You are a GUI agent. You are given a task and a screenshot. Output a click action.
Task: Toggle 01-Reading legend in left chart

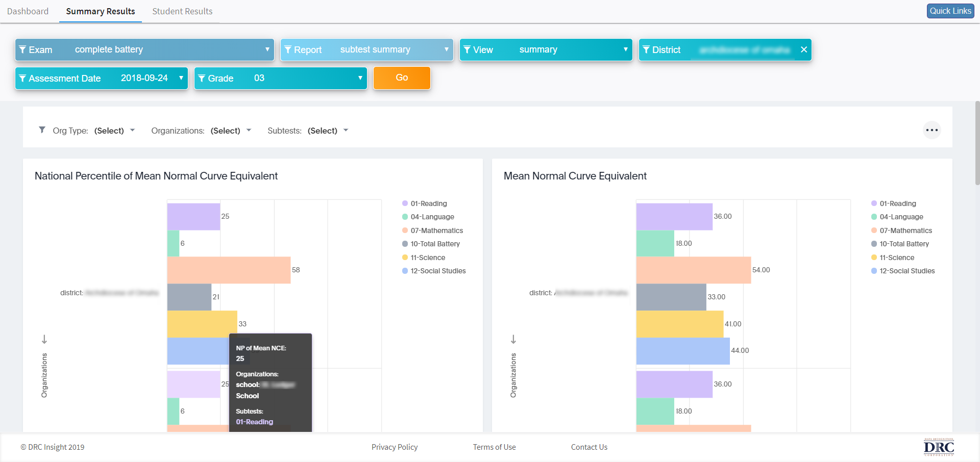428,203
